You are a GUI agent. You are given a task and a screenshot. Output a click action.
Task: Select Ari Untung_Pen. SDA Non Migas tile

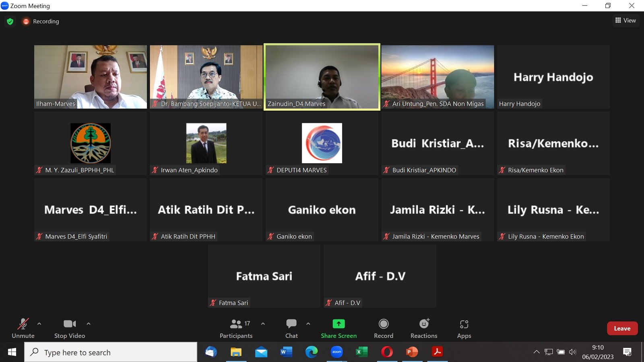438,77
